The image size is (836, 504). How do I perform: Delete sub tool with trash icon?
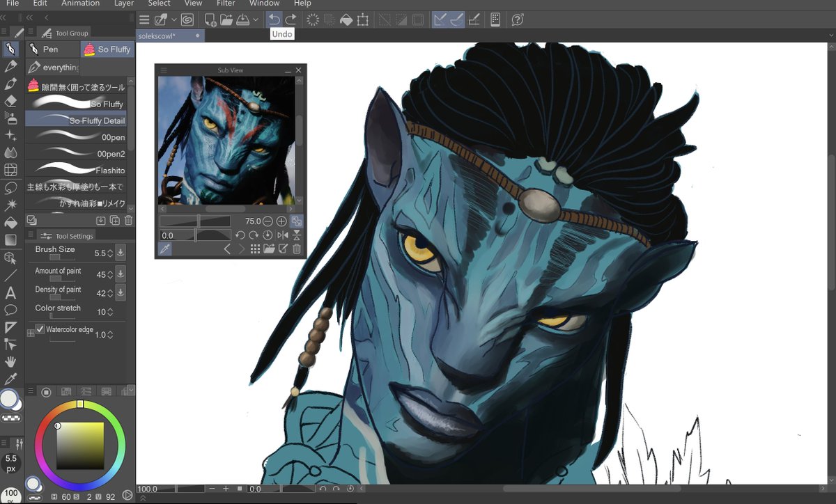(x=129, y=220)
